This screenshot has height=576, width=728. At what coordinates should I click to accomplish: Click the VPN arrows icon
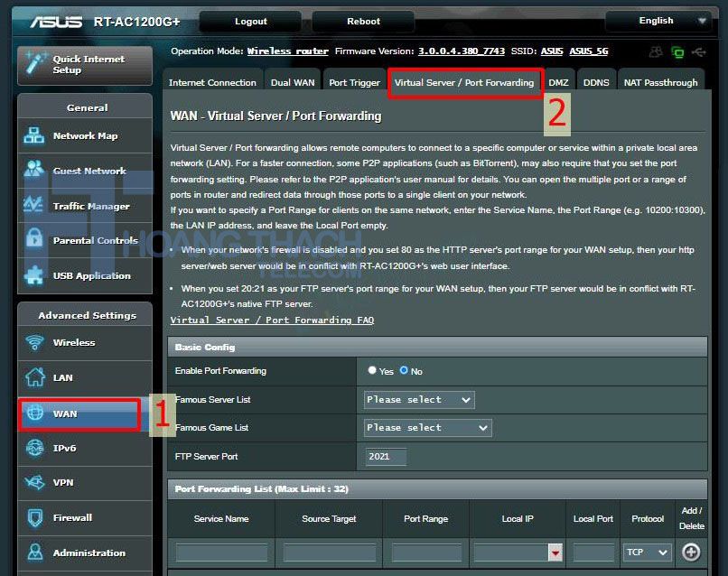click(35, 482)
